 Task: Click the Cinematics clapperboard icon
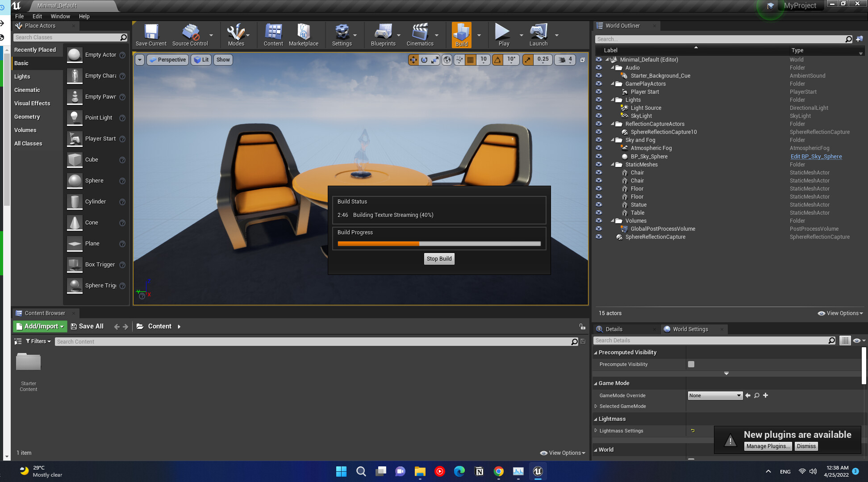click(x=419, y=32)
